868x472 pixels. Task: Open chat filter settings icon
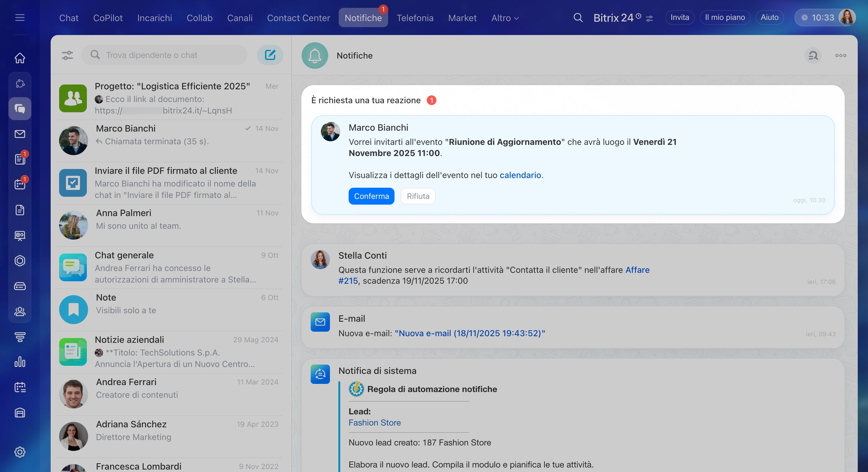click(67, 55)
